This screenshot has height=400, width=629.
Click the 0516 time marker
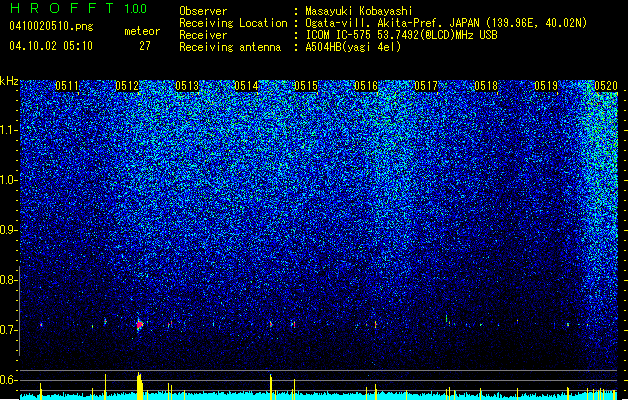pyautogui.click(x=366, y=86)
